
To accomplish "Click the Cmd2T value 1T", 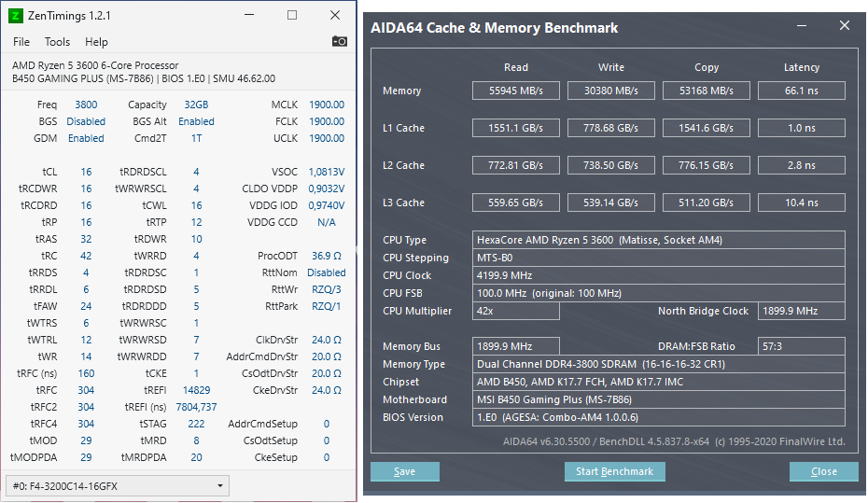I will 197,138.
